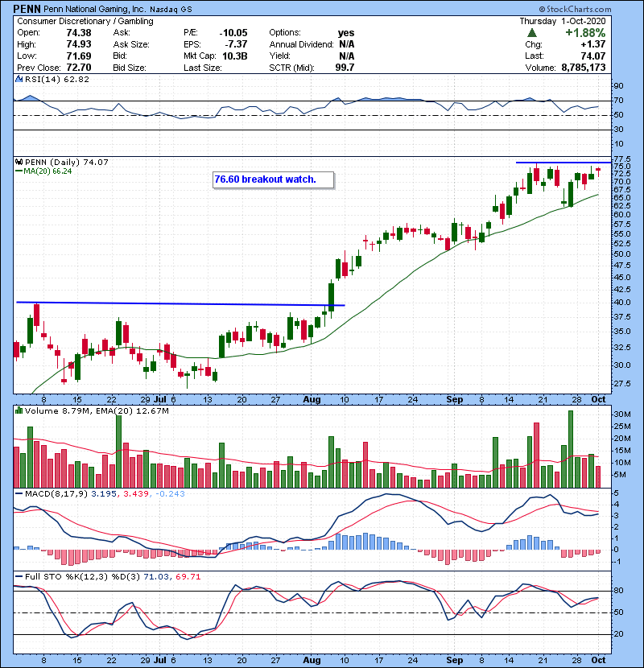Click the RSI line icon beside RSI(14)
644x668 pixels.
pyautogui.click(x=19, y=79)
